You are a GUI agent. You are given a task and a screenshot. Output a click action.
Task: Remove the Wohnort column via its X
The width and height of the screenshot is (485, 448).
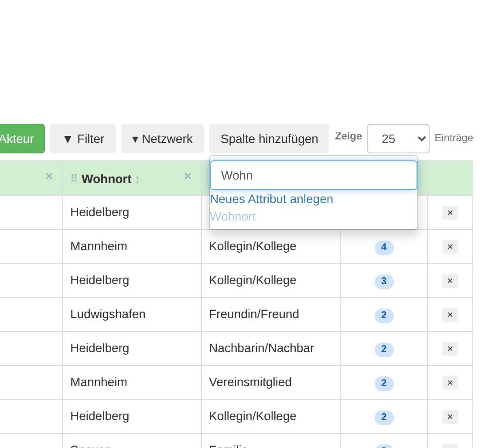188,176
